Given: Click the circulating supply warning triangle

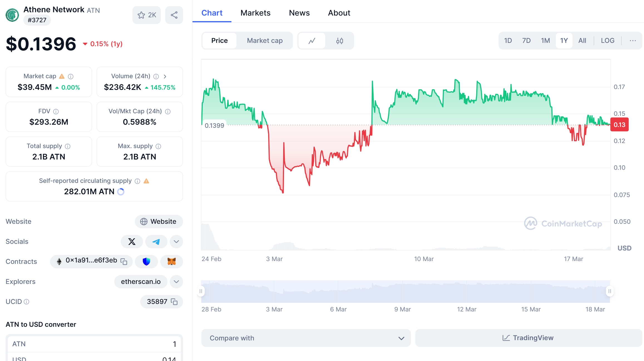Looking at the screenshot, I should click(146, 181).
